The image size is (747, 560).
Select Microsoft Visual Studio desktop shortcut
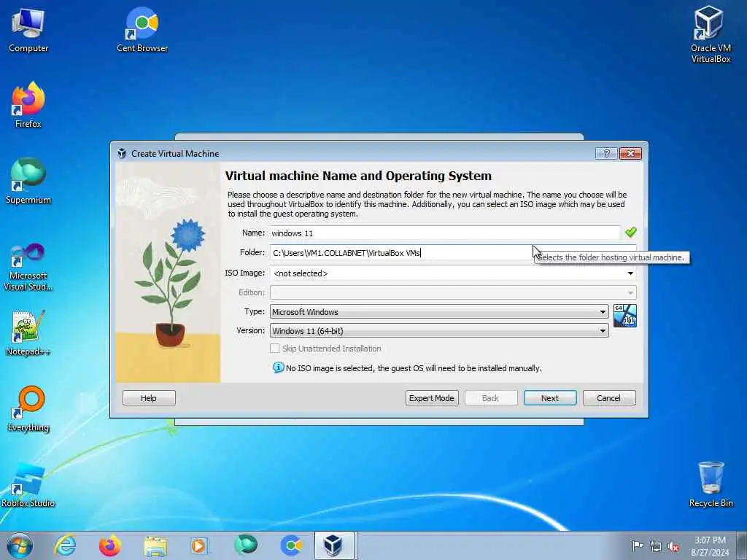(28, 267)
